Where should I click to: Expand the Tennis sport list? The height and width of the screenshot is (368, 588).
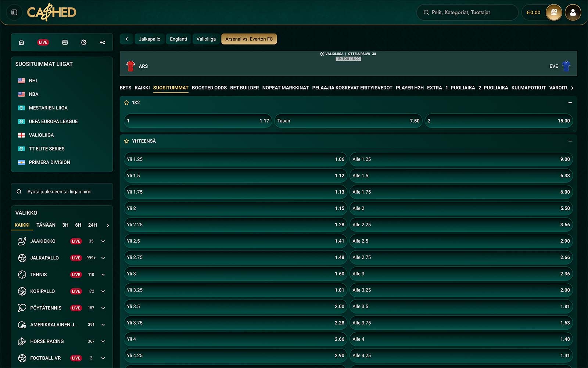103,275
